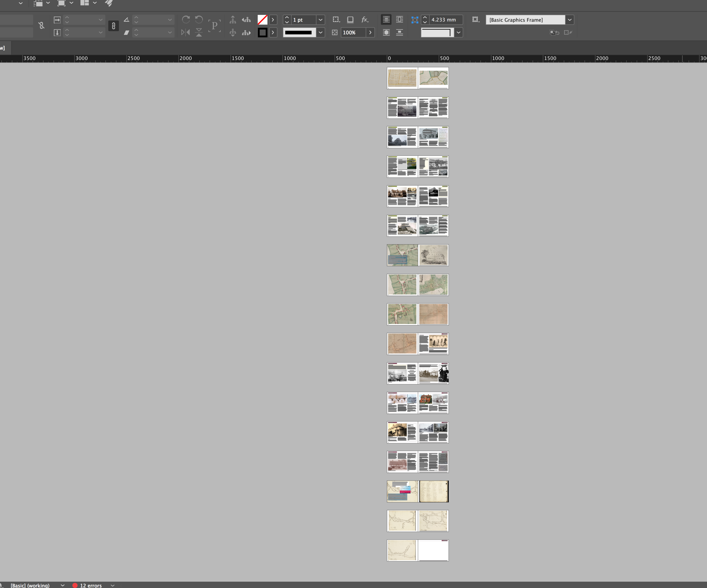Click the opacity checkerboard icon

(335, 33)
